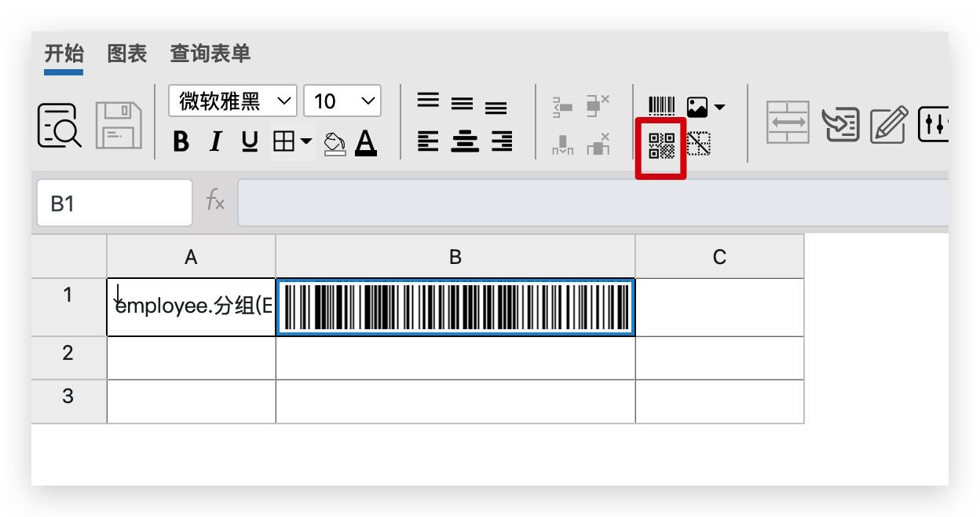Choose the font color A icon

click(366, 142)
